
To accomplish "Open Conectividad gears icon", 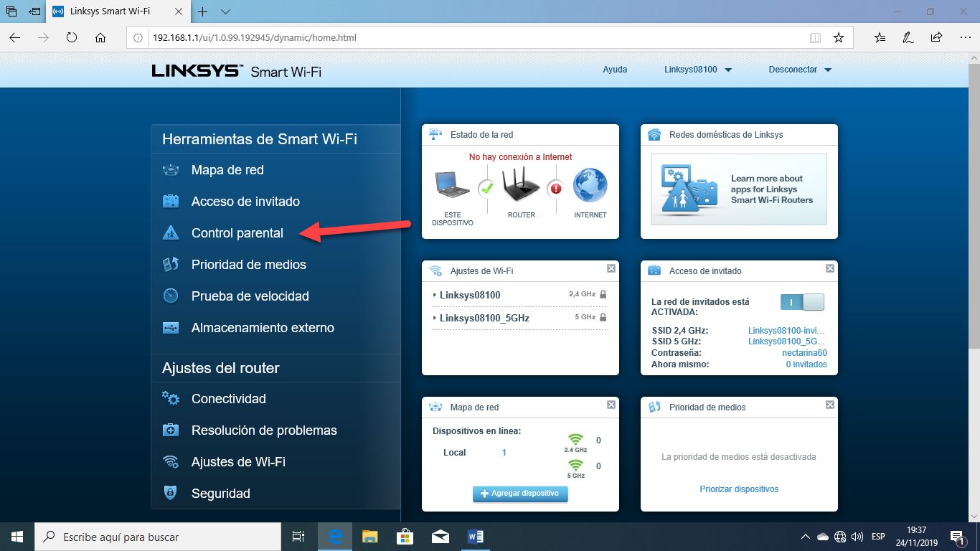I will 171,399.
